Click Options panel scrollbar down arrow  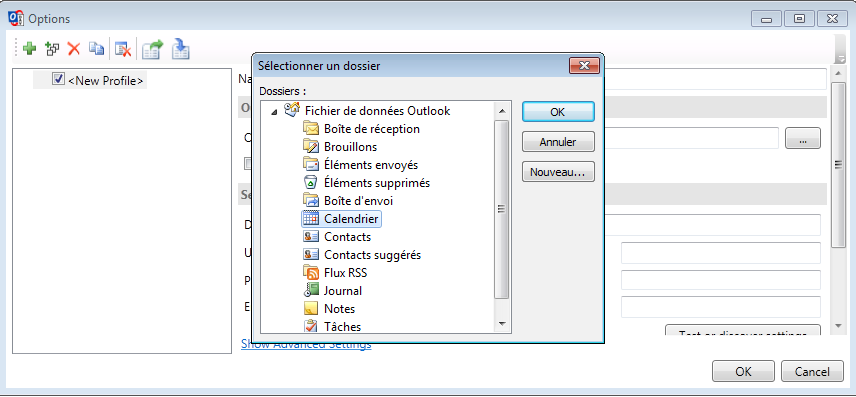click(839, 326)
